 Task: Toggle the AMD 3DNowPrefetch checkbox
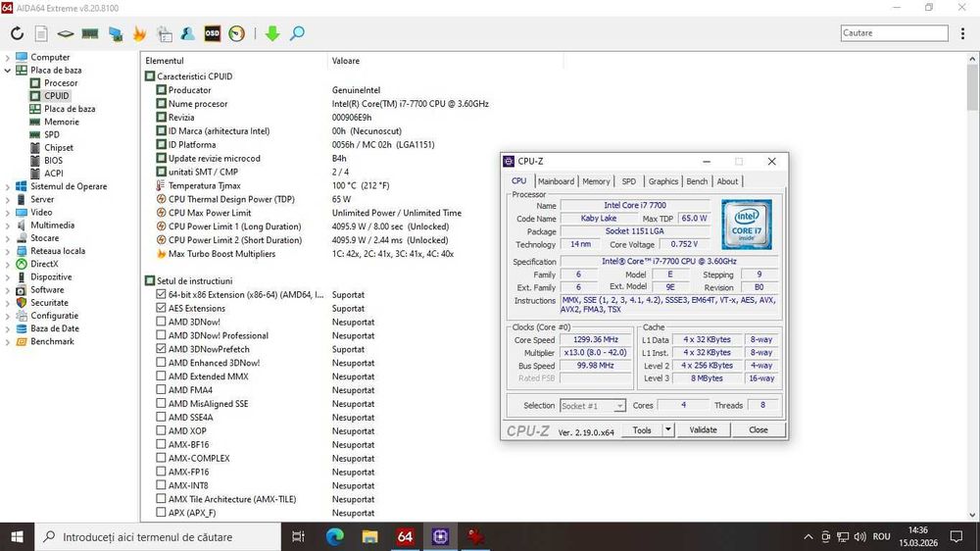click(x=162, y=349)
